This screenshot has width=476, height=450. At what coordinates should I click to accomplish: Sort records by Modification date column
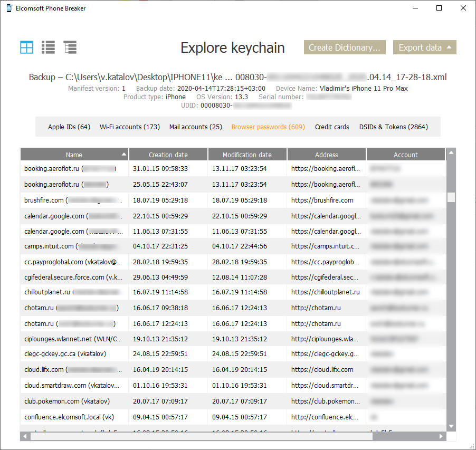click(247, 154)
